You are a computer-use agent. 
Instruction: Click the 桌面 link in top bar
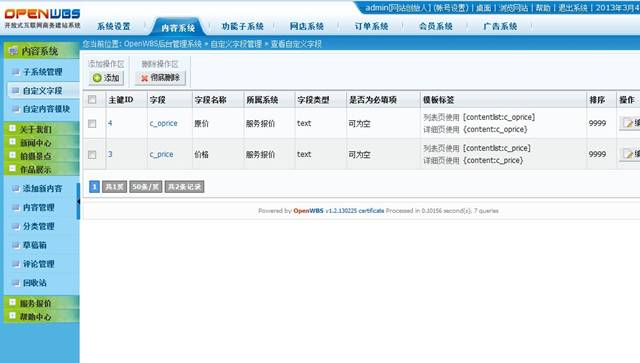[x=484, y=8]
